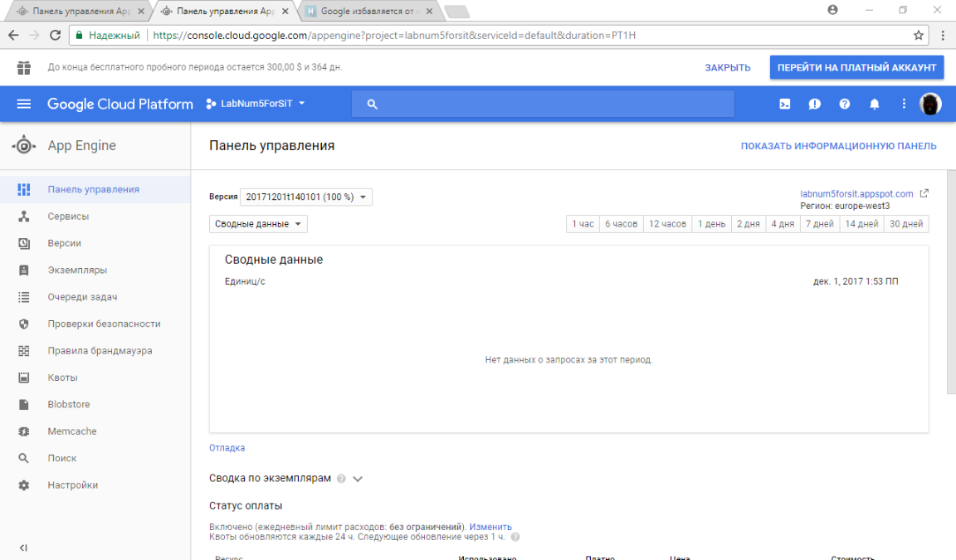Open the labnum5forsit.appspot.com link
The height and width of the screenshot is (560, 956).
[856, 194]
